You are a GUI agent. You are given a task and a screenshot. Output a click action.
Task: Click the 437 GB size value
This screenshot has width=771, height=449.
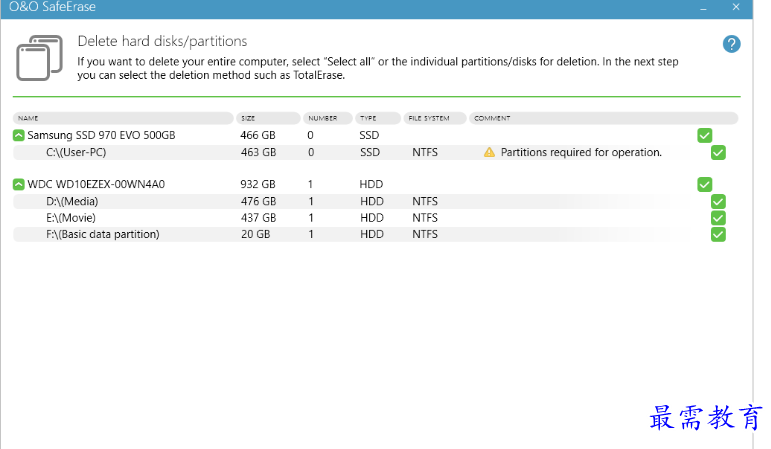(x=259, y=218)
